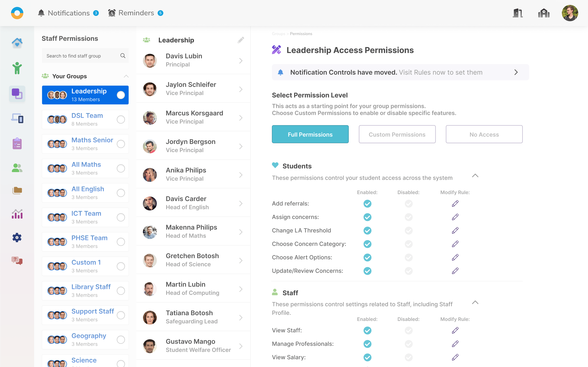Open Settings via the gear icon
This screenshot has height=367, width=588.
point(17,238)
